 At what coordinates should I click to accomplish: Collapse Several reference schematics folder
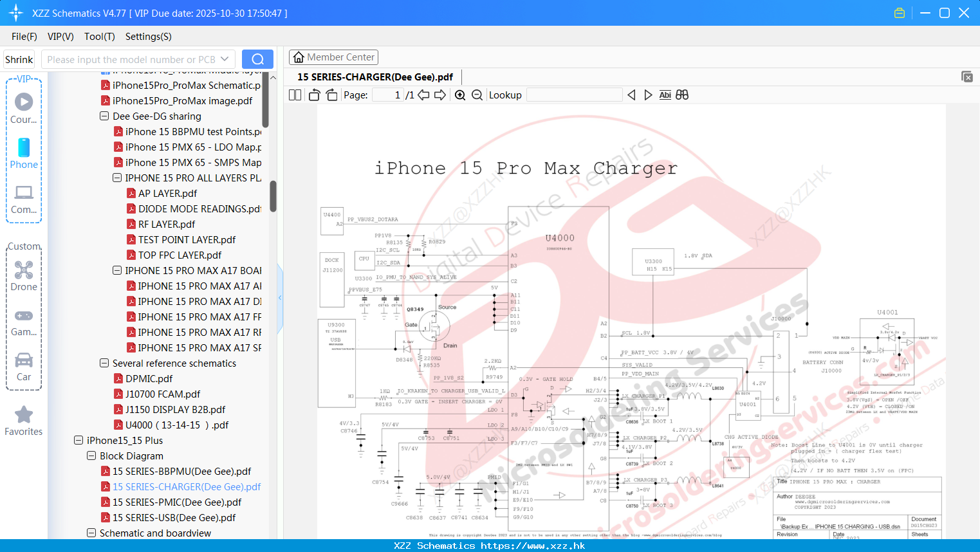[104, 363]
